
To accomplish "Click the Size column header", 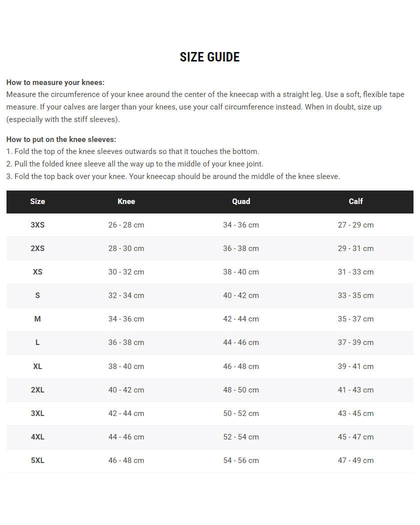I will click(x=37, y=201).
